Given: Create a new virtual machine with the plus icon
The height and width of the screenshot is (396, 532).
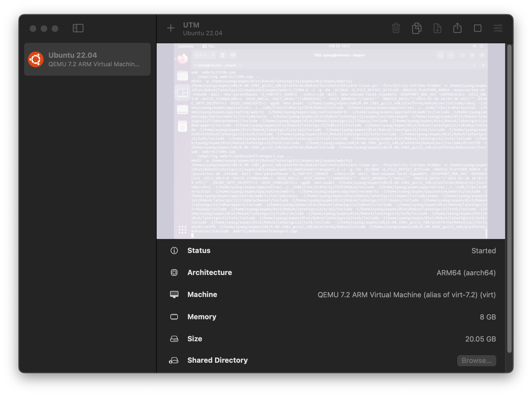Looking at the screenshot, I should pos(171,28).
